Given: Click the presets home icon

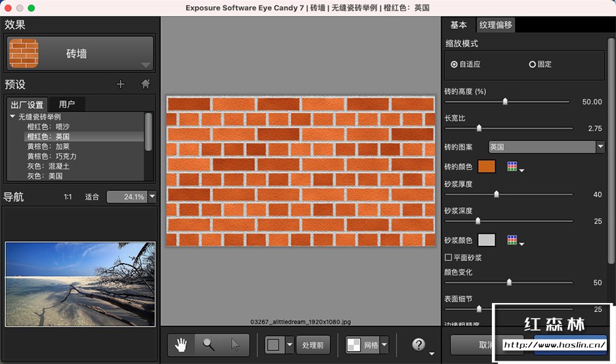Looking at the screenshot, I should [145, 84].
